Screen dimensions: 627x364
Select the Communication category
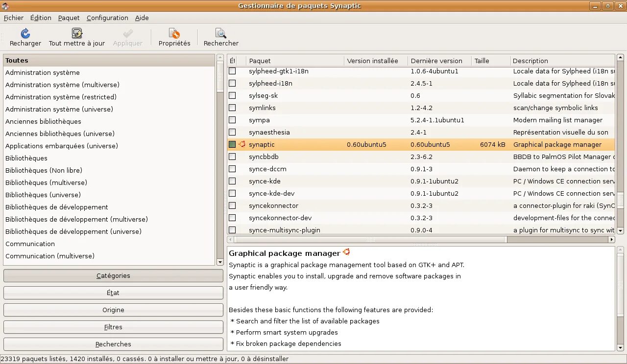point(109,244)
